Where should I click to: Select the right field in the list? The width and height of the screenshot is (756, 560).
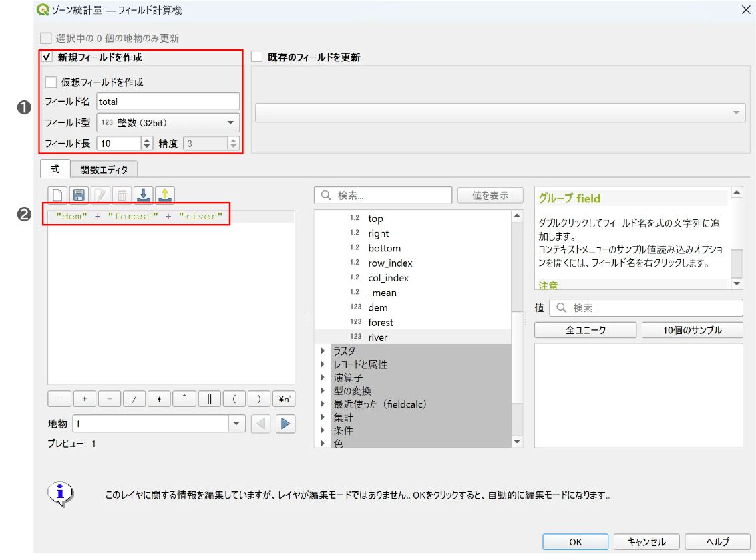tap(378, 233)
